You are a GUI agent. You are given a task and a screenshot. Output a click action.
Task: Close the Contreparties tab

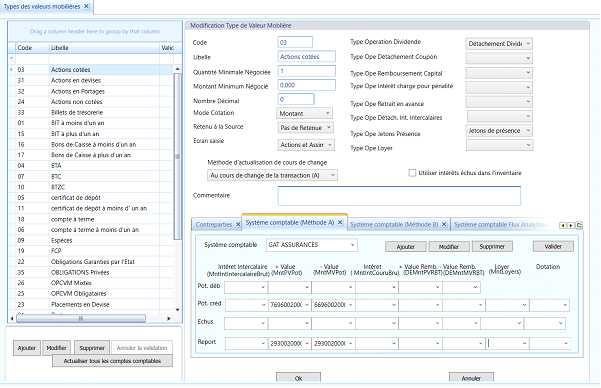point(238,225)
